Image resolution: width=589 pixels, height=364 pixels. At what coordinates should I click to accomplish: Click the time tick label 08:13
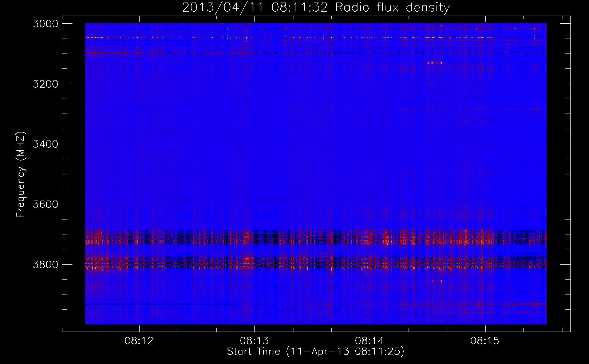tap(254, 341)
